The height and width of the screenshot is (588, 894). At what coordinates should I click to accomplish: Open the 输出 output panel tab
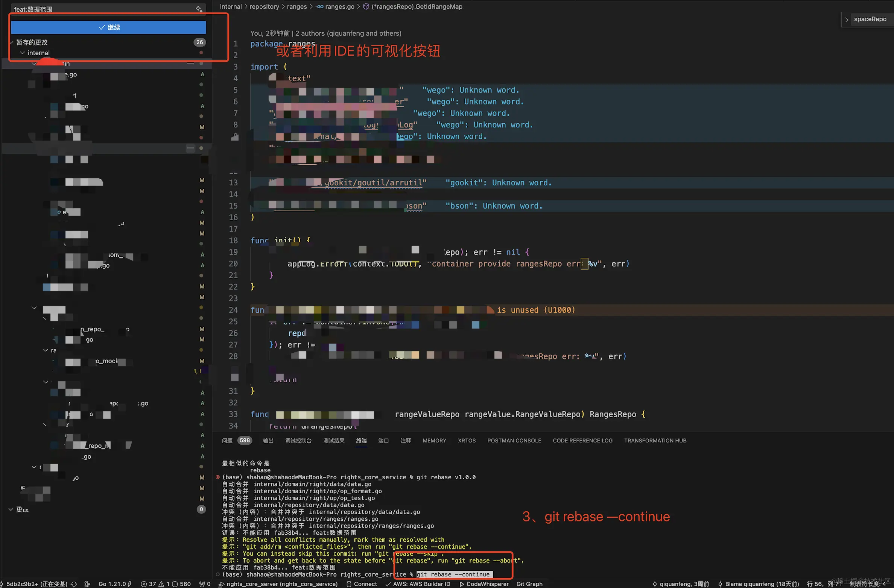click(x=268, y=441)
